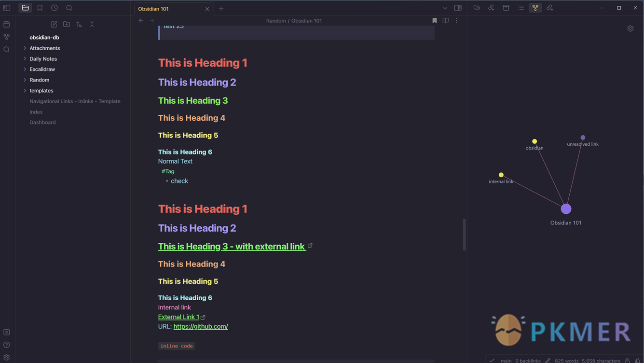Open the Dashboard note
This screenshot has height=363, width=644.
[42, 123]
